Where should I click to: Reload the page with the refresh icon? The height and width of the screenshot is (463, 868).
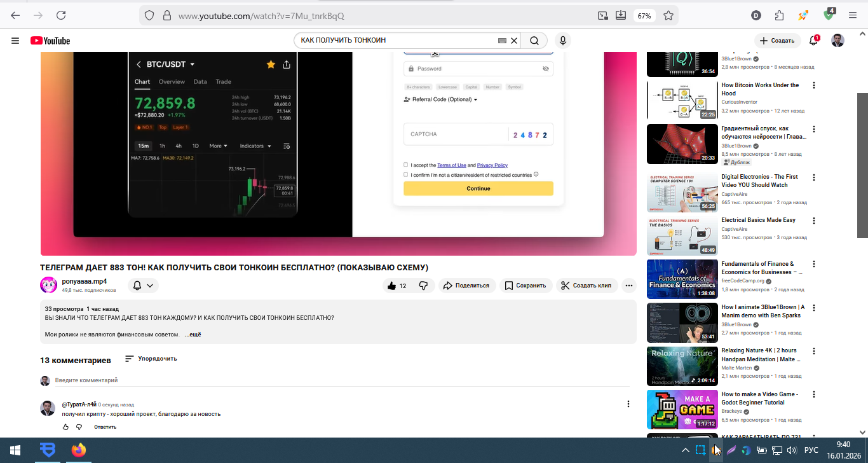pyautogui.click(x=61, y=15)
